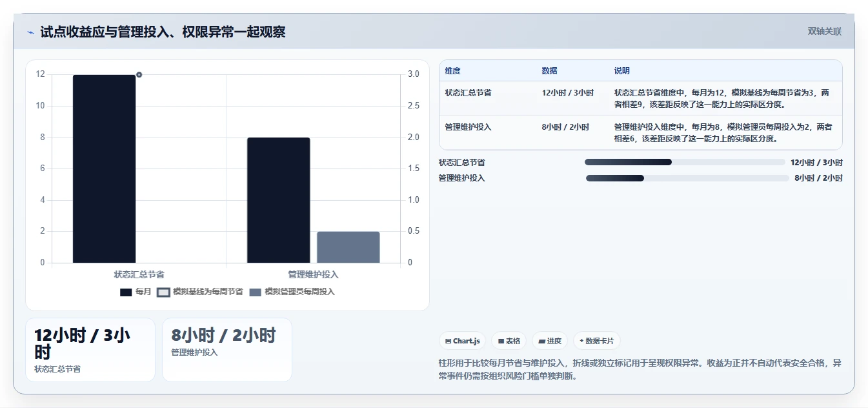Click the 数据 column header
Image resolution: width=868 pixels, height=408 pixels.
click(x=550, y=71)
